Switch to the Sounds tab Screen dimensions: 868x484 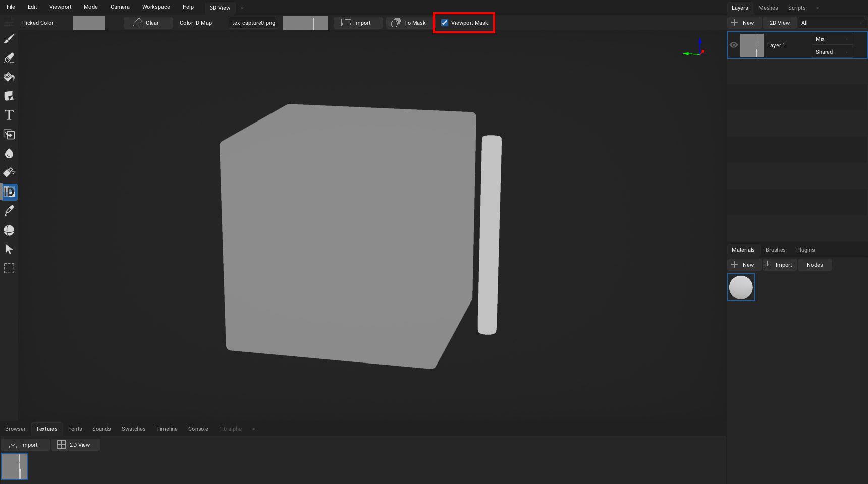(x=101, y=429)
